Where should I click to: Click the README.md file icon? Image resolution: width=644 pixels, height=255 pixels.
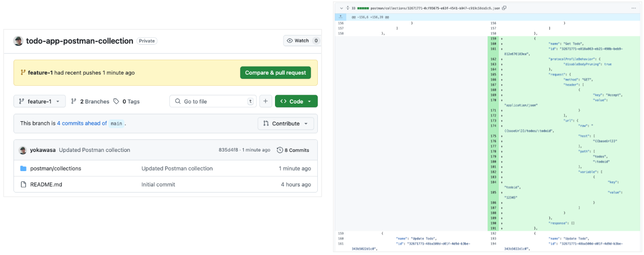click(x=23, y=185)
